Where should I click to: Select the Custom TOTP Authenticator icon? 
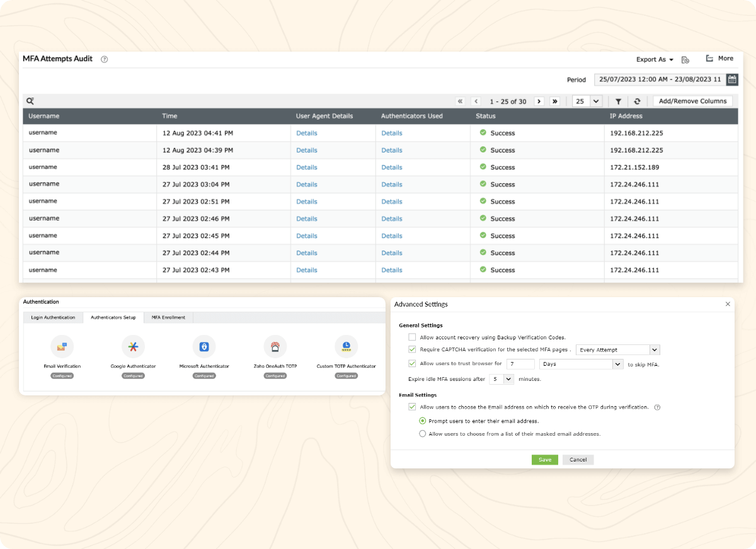[x=346, y=346]
